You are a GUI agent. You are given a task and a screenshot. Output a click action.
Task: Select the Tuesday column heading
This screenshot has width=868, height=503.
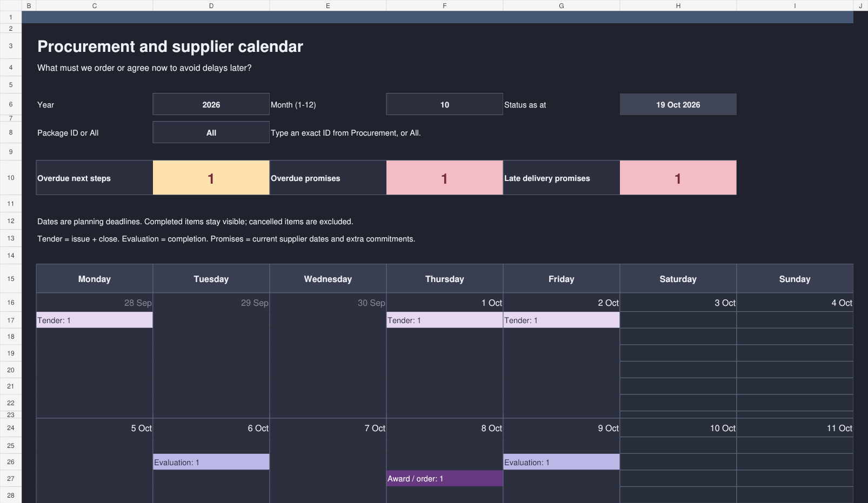211,279
